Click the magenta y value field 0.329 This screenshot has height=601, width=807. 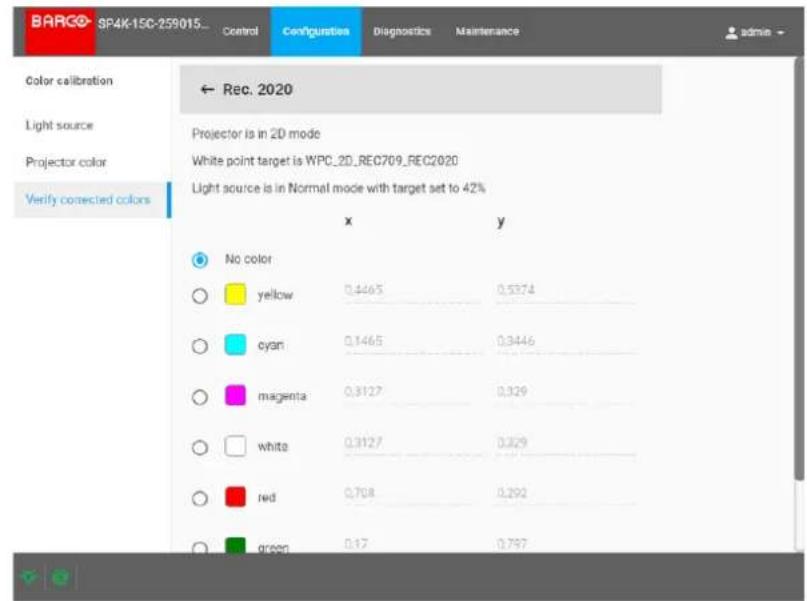[x=566, y=393]
